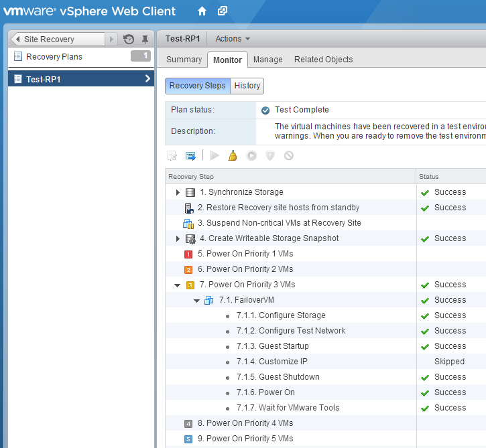The image size is (486, 448).
Task: Expand Synchronize Storage step
Action: 178,192
